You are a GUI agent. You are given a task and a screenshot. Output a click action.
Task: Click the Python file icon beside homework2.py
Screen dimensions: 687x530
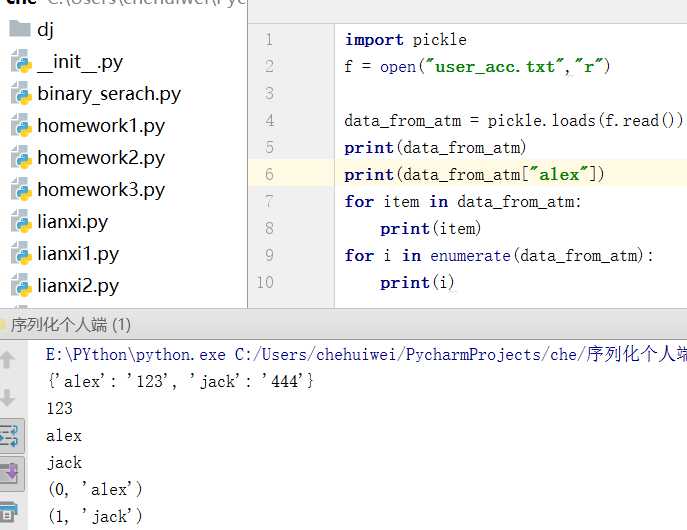(21, 157)
